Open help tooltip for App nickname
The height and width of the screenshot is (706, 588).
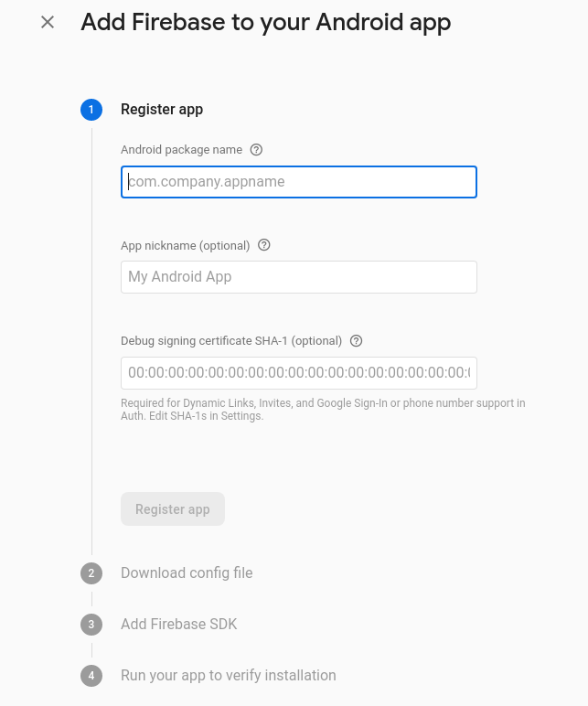(264, 245)
